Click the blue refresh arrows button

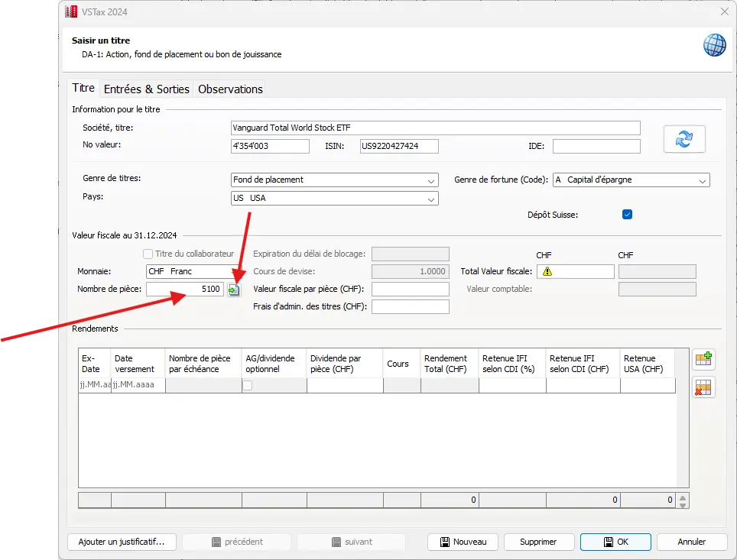click(683, 139)
